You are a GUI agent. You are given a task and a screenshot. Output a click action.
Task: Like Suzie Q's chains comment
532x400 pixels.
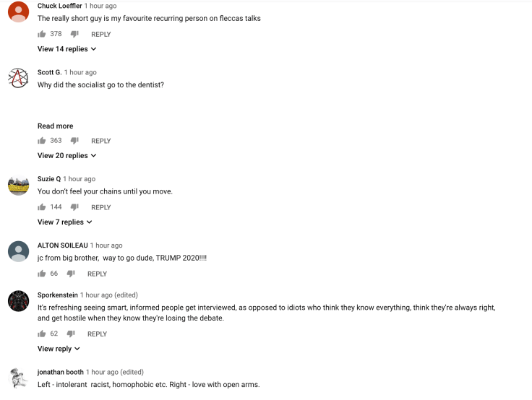(42, 207)
